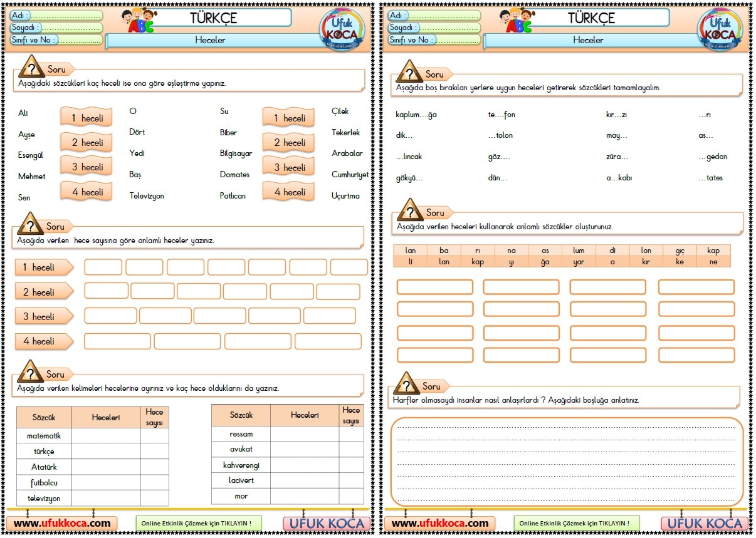Click the 'Hece sayısı' cell in the mor row
This screenshot has width=756, height=538.
[x=351, y=496]
